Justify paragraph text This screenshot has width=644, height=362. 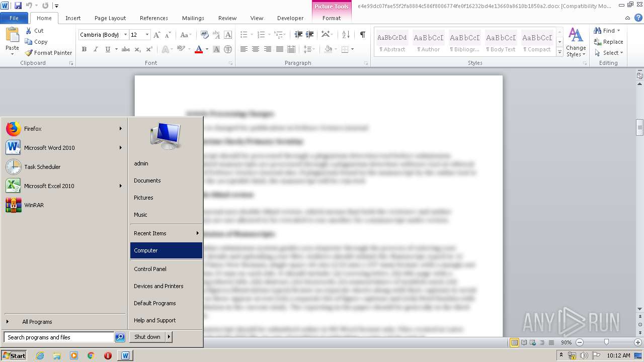click(x=279, y=49)
